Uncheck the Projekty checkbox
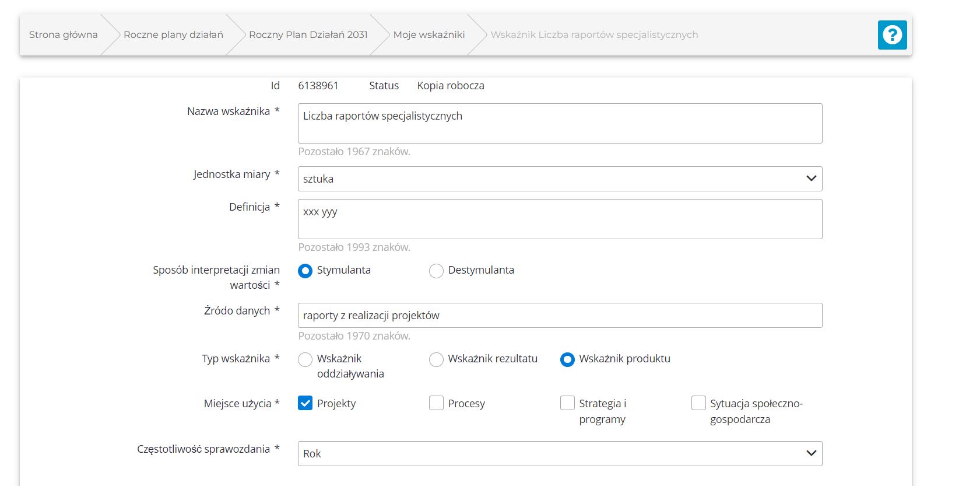 coord(305,403)
